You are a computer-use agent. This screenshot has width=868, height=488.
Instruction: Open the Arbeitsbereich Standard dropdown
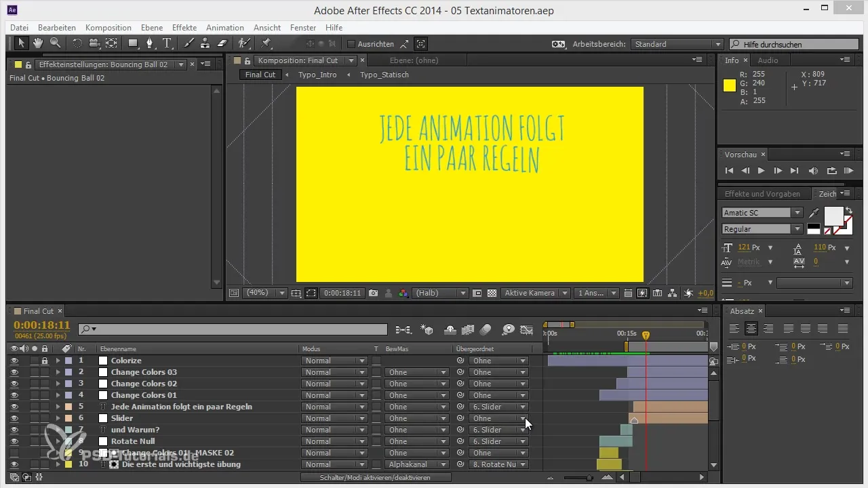click(677, 44)
